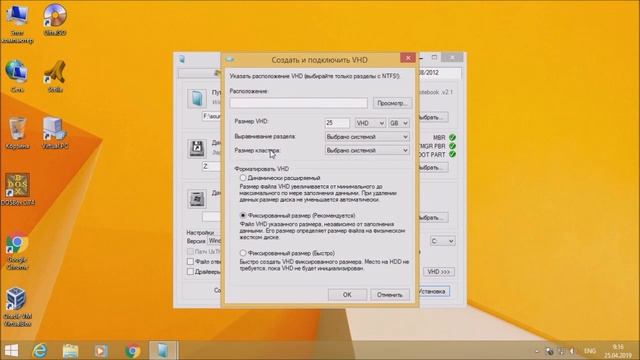Open the GB size unit dropdown

click(399, 123)
